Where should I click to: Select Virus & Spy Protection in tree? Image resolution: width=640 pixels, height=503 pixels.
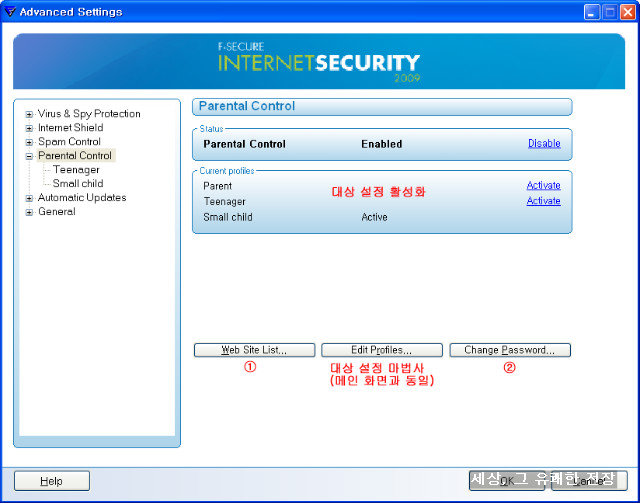coord(89,114)
